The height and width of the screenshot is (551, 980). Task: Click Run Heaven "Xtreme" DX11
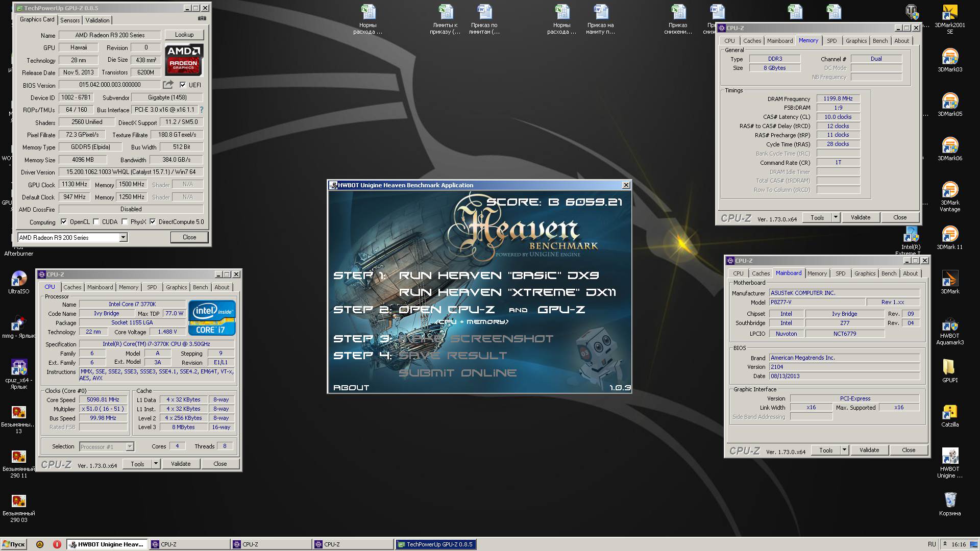click(507, 292)
